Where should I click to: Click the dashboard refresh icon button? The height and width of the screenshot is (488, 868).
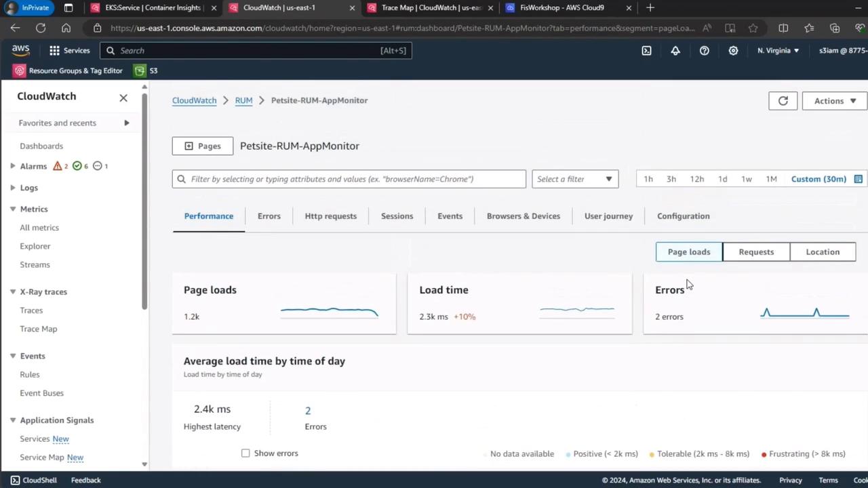[783, 101]
